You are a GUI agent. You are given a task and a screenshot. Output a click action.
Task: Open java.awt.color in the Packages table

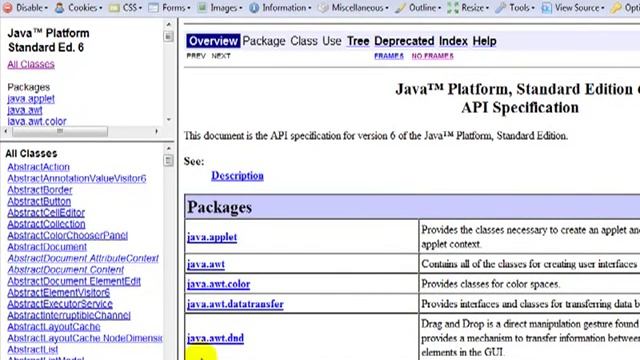pos(218,284)
